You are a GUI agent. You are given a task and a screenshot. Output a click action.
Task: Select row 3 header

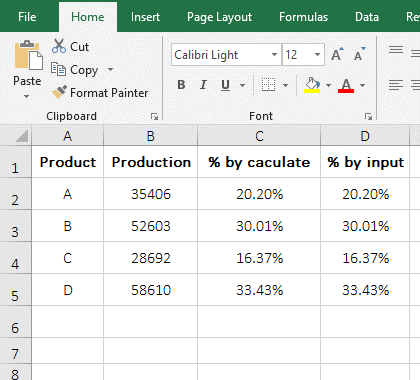(15, 226)
